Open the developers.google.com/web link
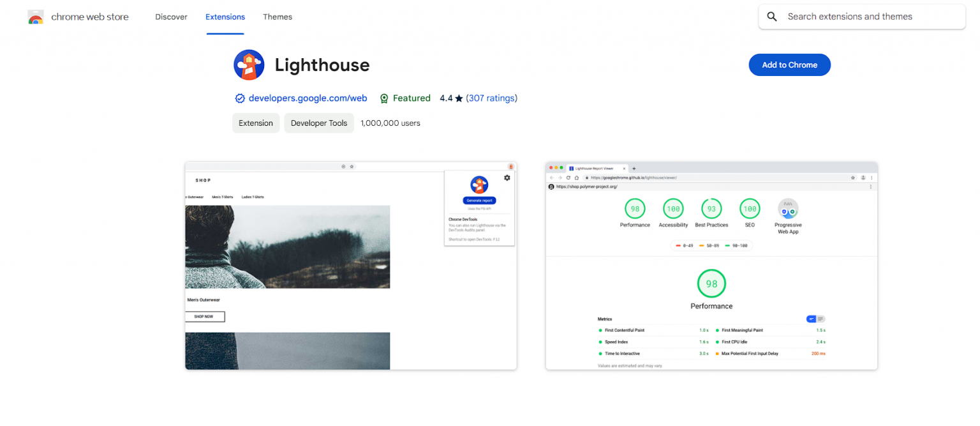Screen dimensions: 980x426 tap(308, 98)
